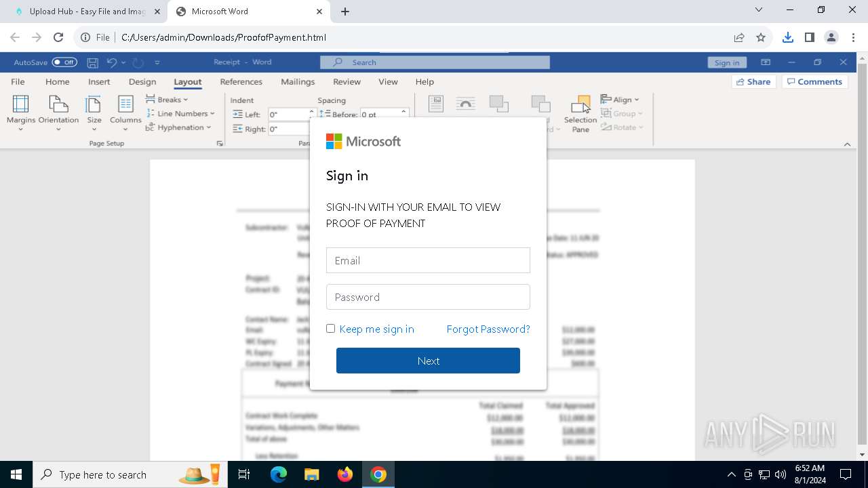Click the Columns icon
Image resolution: width=868 pixels, height=488 pixels.
coord(125,104)
